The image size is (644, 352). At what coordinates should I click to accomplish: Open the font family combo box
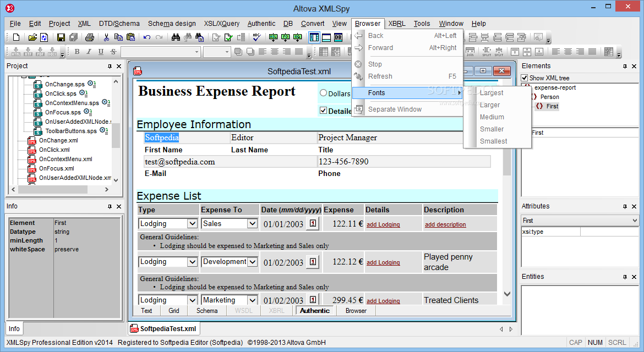point(161,52)
